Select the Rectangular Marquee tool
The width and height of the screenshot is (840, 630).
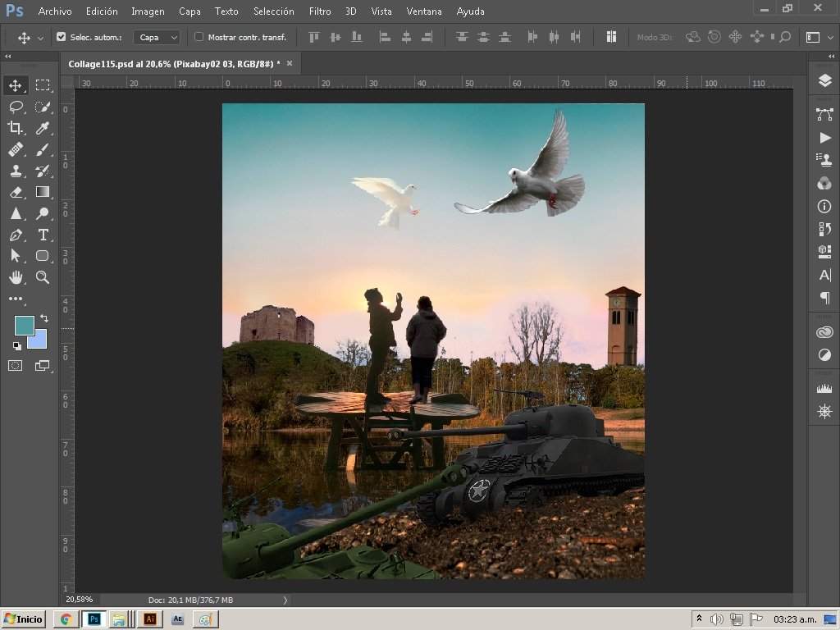click(x=43, y=85)
